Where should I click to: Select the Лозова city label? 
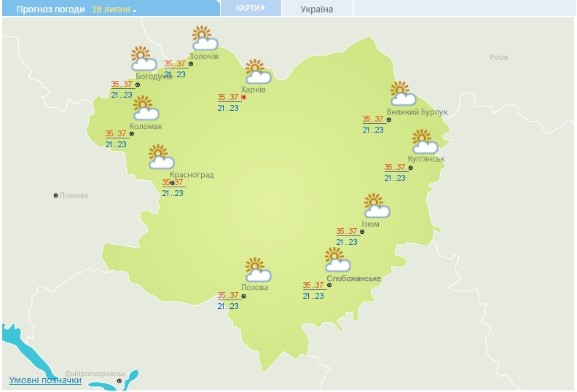(254, 287)
